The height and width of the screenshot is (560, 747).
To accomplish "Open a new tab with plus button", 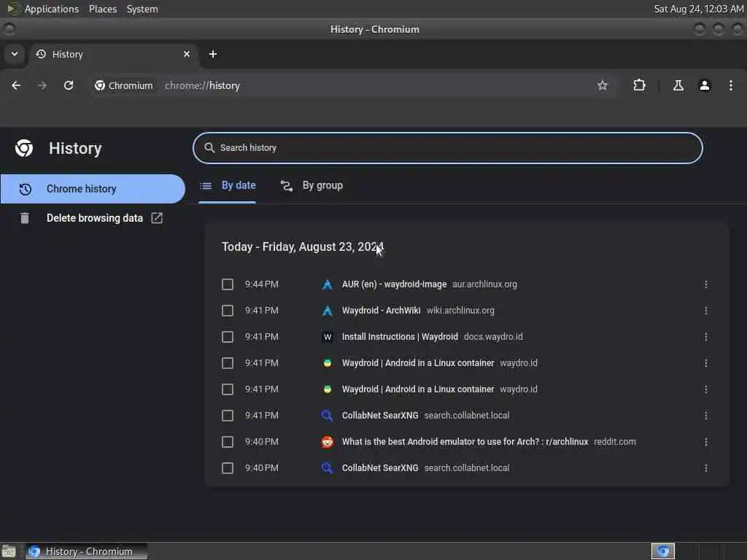I will point(213,54).
